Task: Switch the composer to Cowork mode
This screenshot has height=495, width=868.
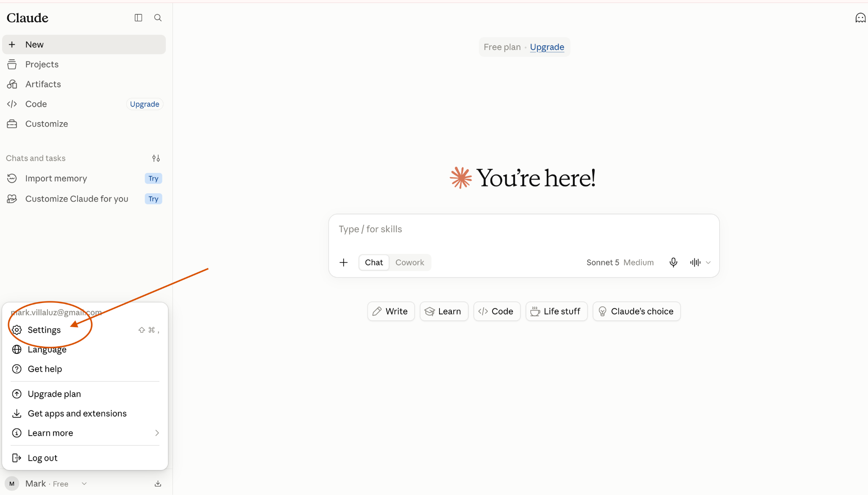Action: [x=409, y=262]
